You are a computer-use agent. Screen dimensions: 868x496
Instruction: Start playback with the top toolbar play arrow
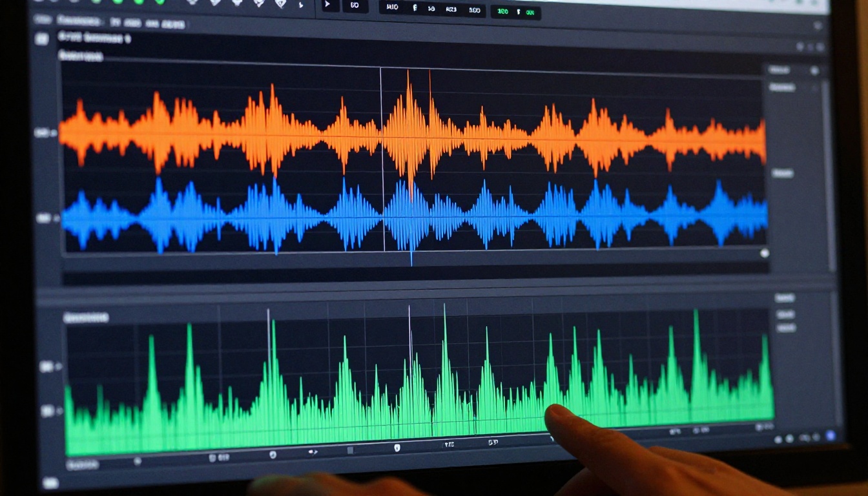coord(327,5)
